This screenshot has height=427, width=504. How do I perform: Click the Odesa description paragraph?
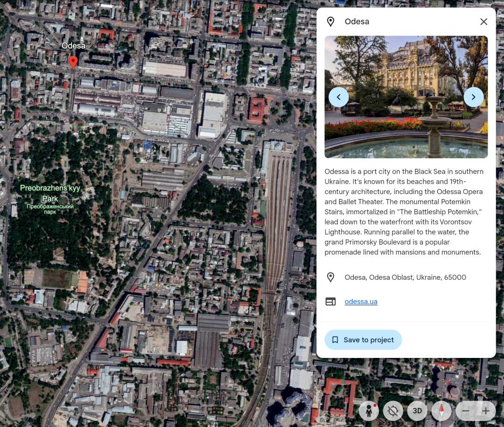(x=404, y=212)
